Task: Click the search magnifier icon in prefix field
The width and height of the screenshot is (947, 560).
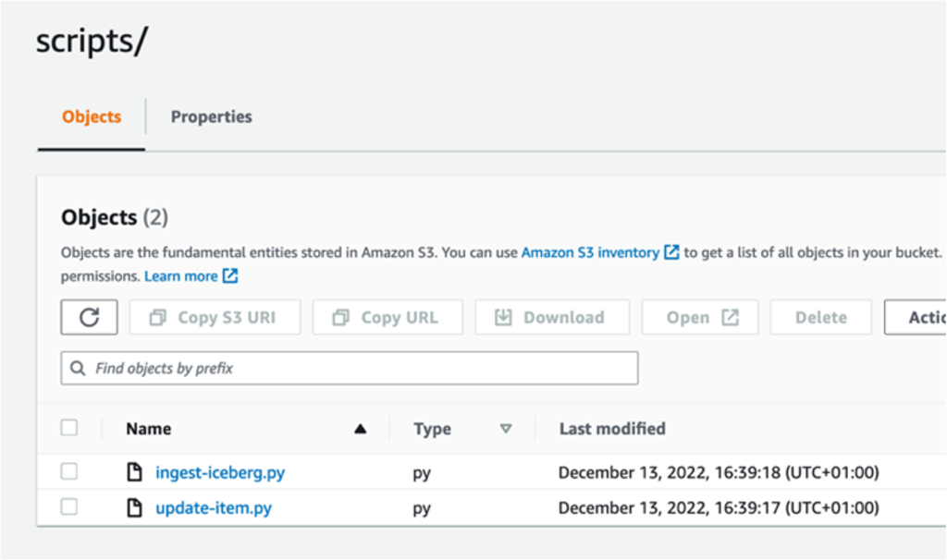Action: click(x=79, y=368)
